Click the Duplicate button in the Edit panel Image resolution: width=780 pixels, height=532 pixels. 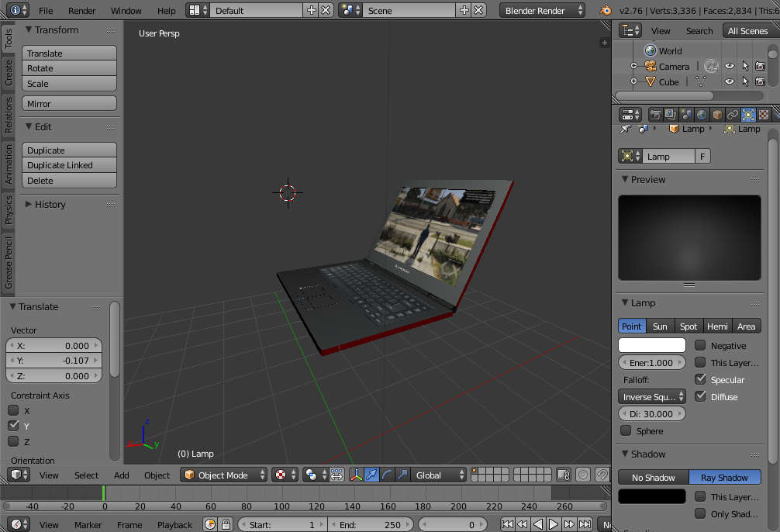click(69, 149)
